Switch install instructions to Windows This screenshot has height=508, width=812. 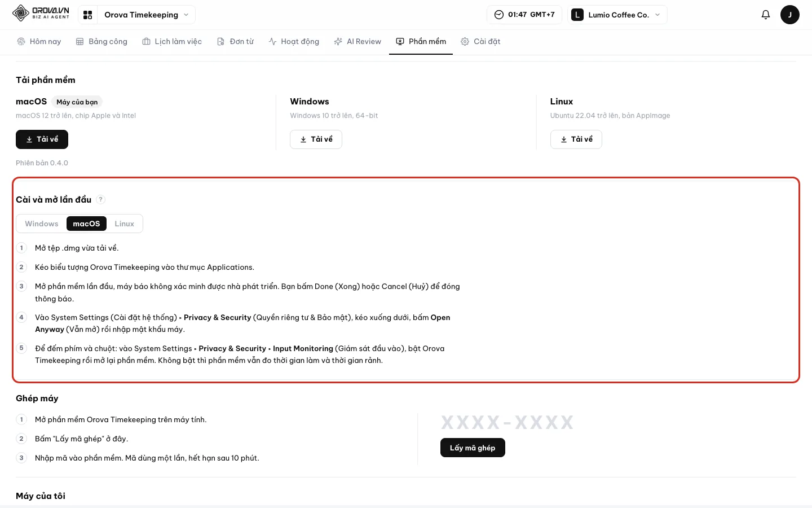click(x=42, y=224)
